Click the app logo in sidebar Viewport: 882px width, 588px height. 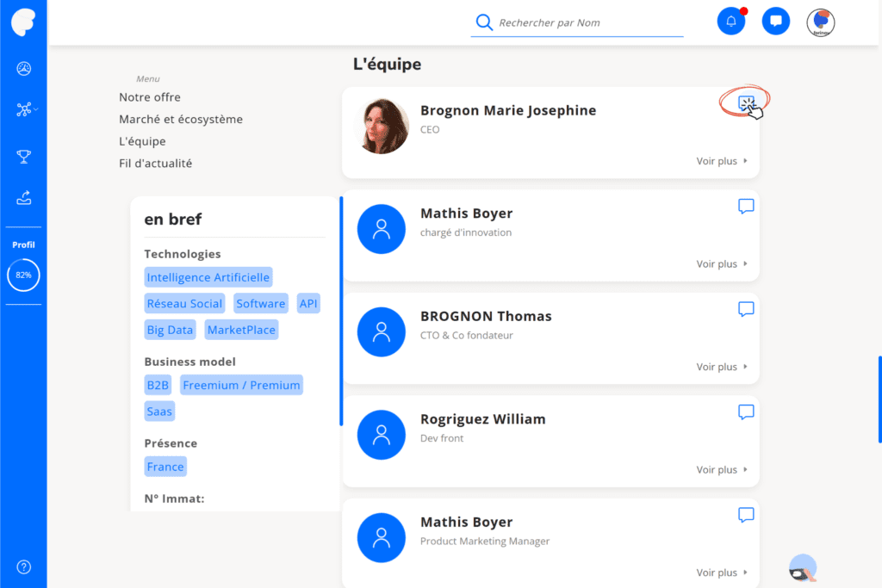[x=23, y=22]
